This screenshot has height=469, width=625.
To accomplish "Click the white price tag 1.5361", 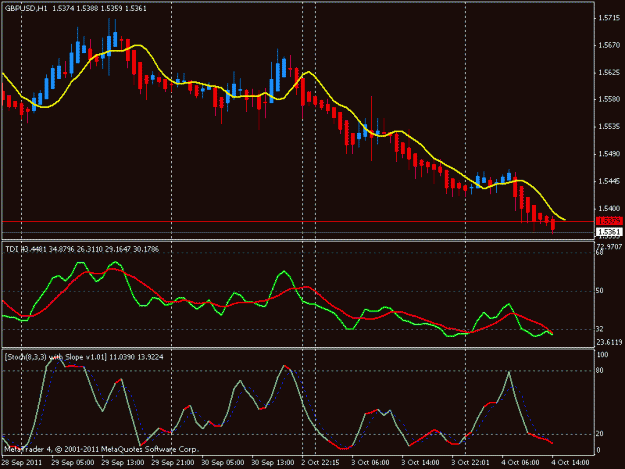I will point(609,232).
